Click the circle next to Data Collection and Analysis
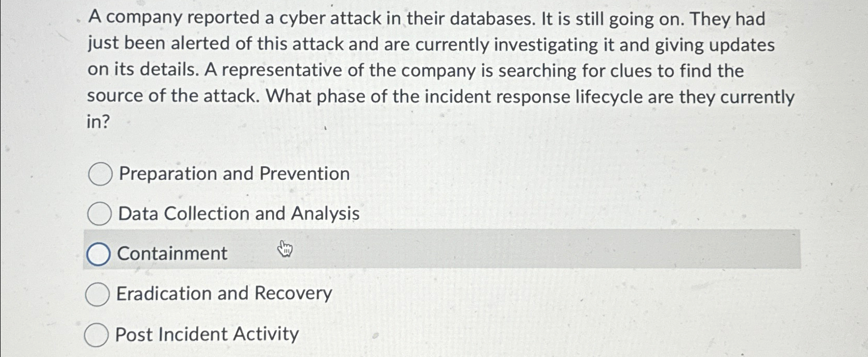868x357 pixels. (99, 213)
